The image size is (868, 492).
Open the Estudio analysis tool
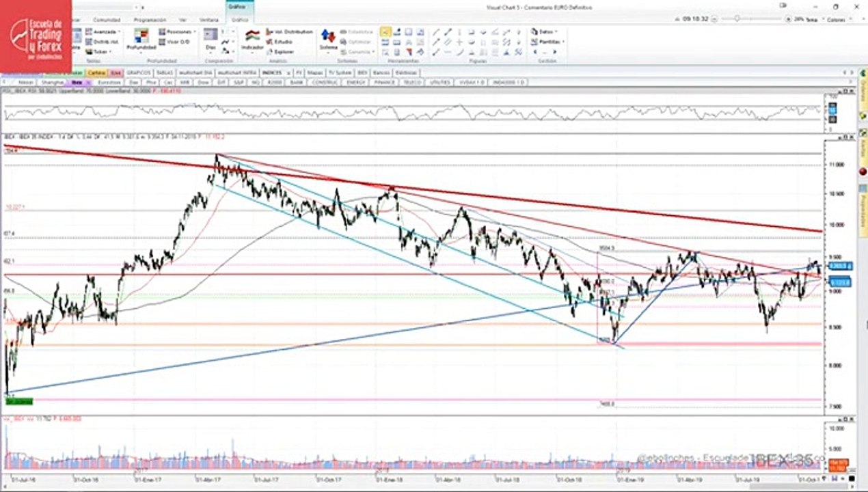[x=279, y=42]
